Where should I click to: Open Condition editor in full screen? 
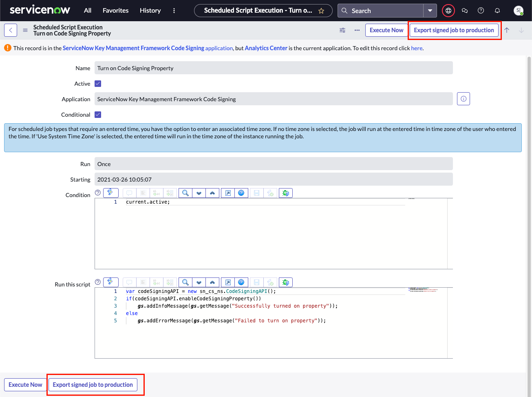(228, 193)
